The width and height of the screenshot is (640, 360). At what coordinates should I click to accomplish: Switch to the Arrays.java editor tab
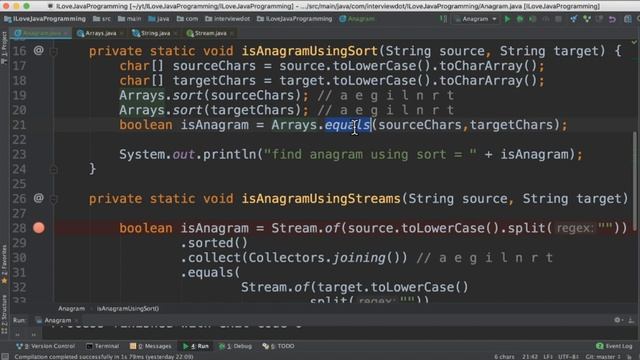click(x=100, y=33)
